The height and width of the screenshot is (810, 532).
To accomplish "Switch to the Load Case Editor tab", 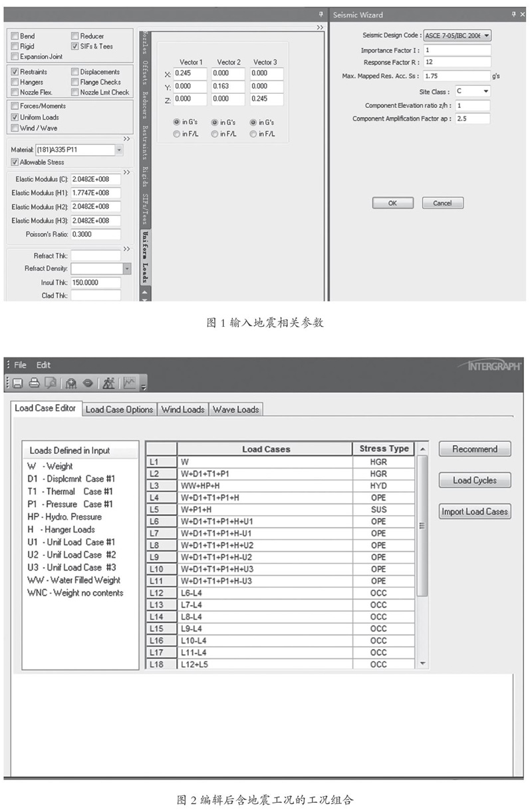I will click(x=46, y=409).
